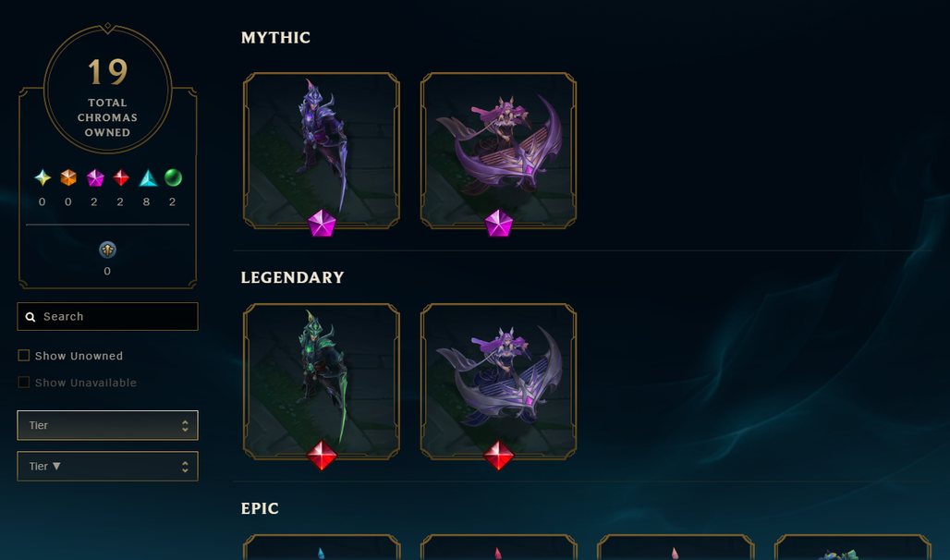Click the teal triangle Epic gem icon
950x560 pixels.
pyautogui.click(x=148, y=177)
